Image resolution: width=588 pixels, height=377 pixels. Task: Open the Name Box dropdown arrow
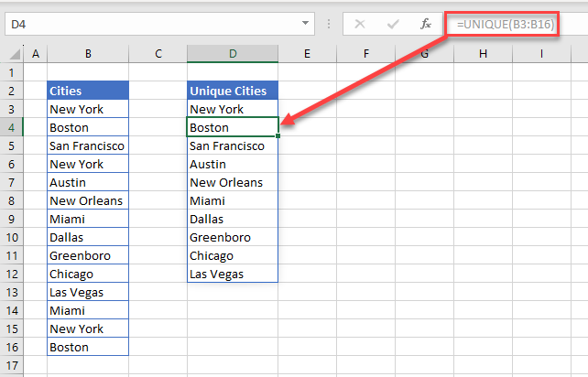tap(304, 24)
